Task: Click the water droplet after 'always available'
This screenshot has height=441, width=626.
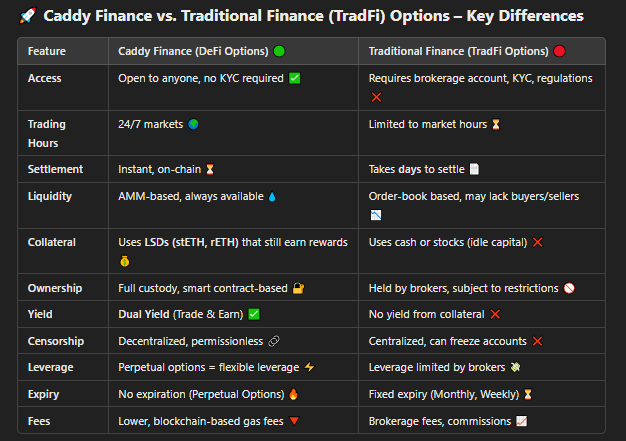Action: pyautogui.click(x=272, y=196)
